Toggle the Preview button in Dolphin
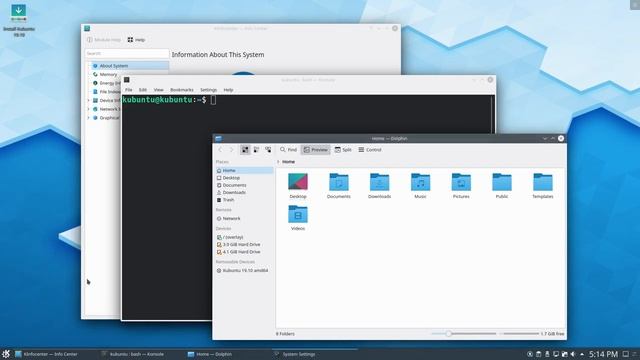 click(316, 150)
